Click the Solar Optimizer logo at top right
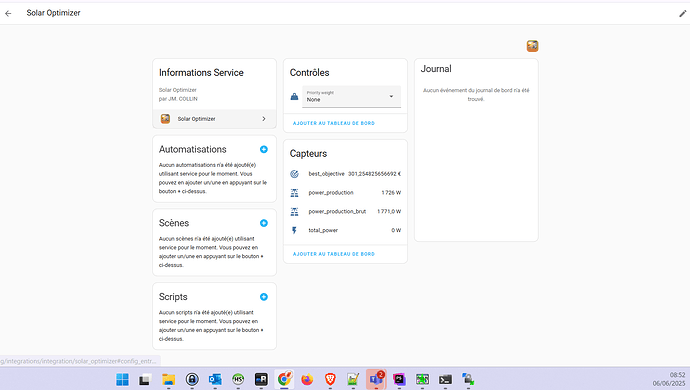Screen dimensions: 690x390 click(532, 46)
